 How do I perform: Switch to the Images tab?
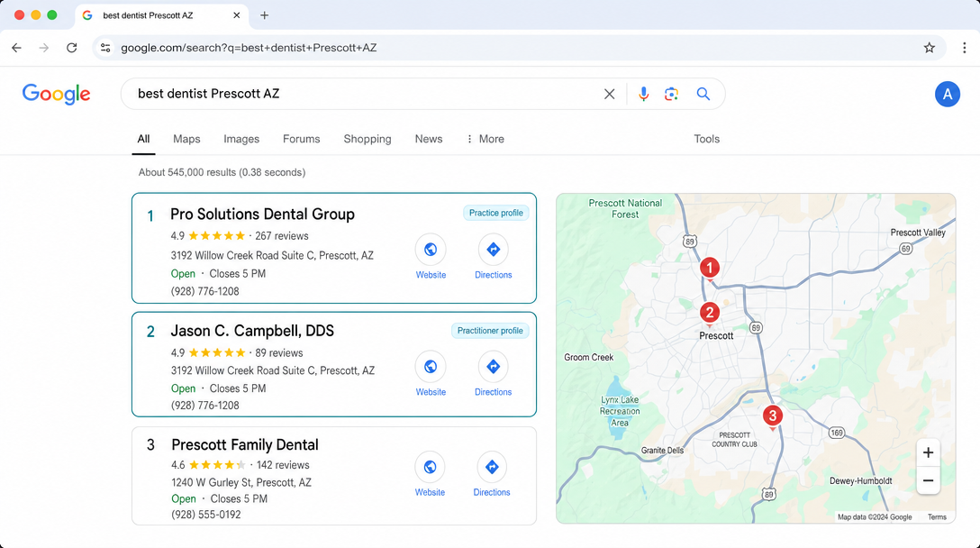point(241,139)
